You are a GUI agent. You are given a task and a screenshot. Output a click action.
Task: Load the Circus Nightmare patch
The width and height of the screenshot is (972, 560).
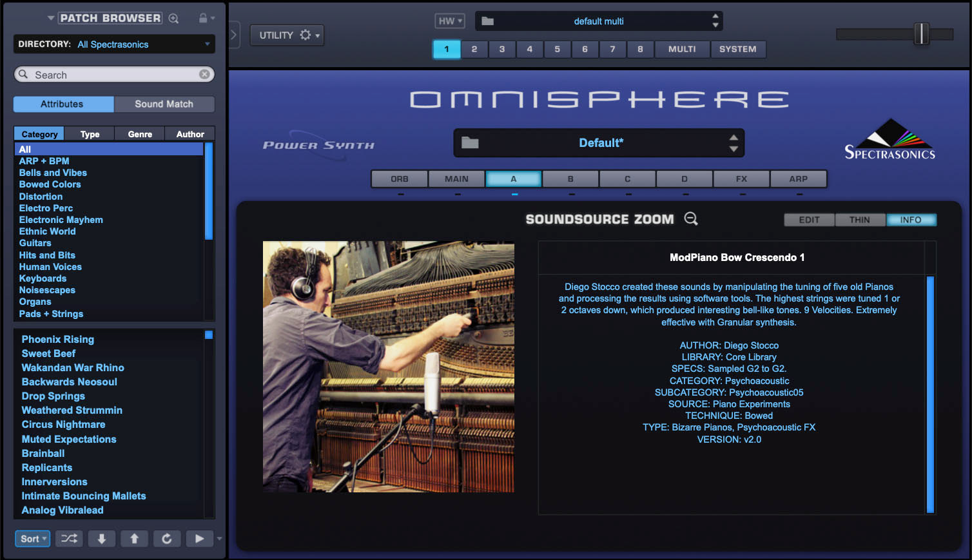(63, 424)
